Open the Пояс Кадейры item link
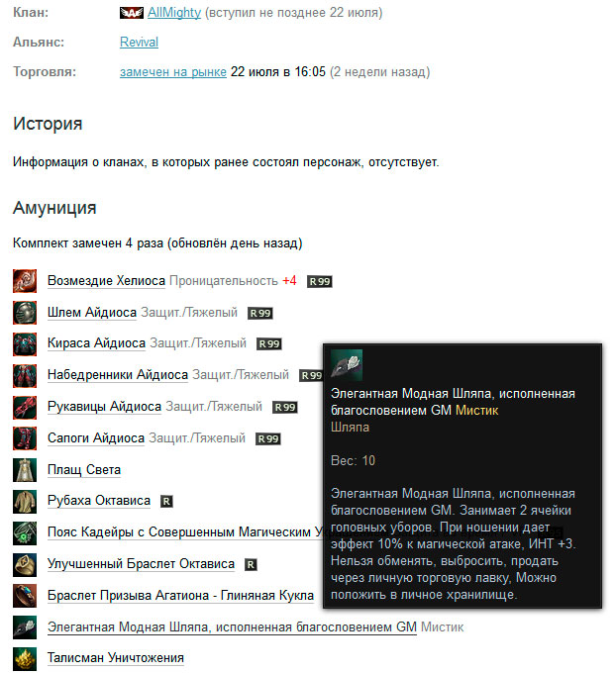This screenshot has height=674, width=616. click(185, 532)
